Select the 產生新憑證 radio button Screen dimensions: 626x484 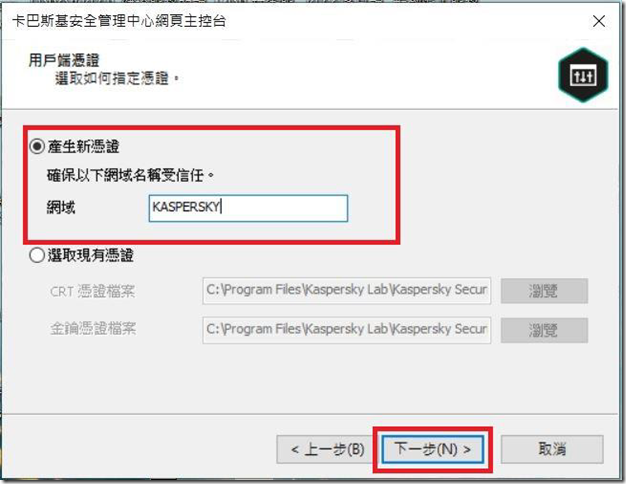pos(37,146)
